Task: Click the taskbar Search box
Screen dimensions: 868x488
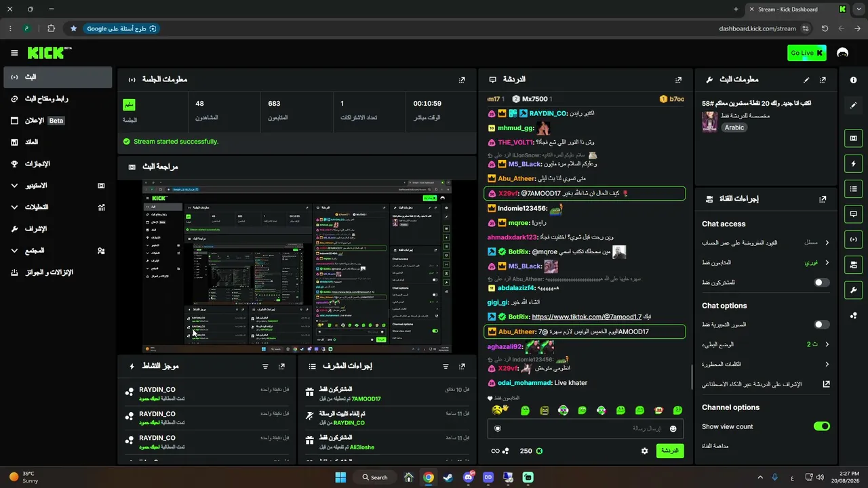Action: click(375, 477)
